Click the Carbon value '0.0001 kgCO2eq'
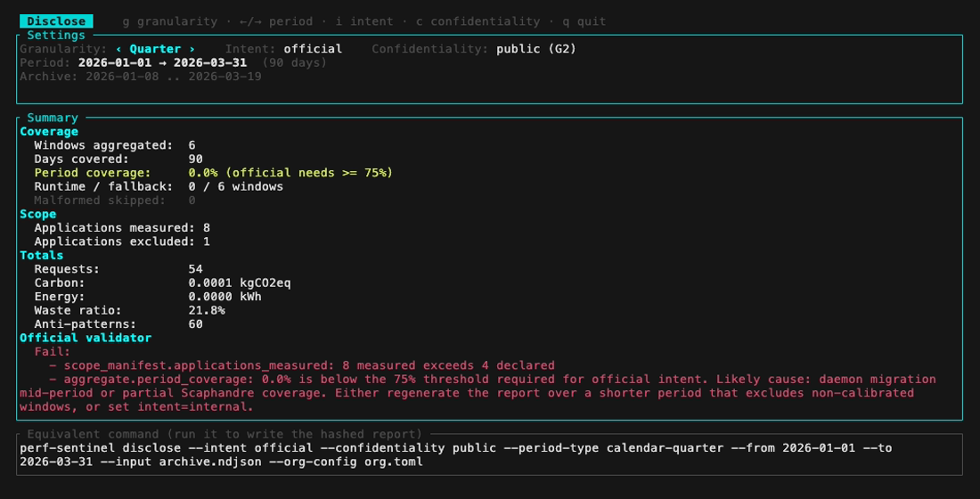The height and width of the screenshot is (499, 980). pos(240,282)
